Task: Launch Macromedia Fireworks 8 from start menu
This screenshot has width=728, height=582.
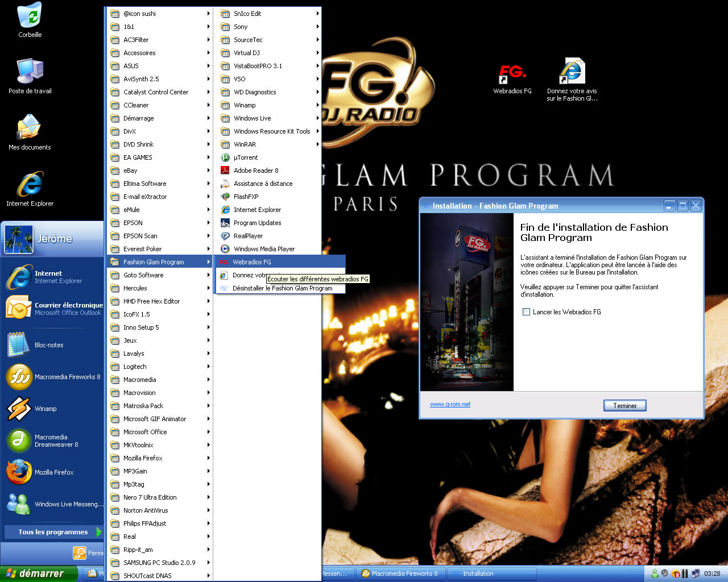Action: coord(53,377)
